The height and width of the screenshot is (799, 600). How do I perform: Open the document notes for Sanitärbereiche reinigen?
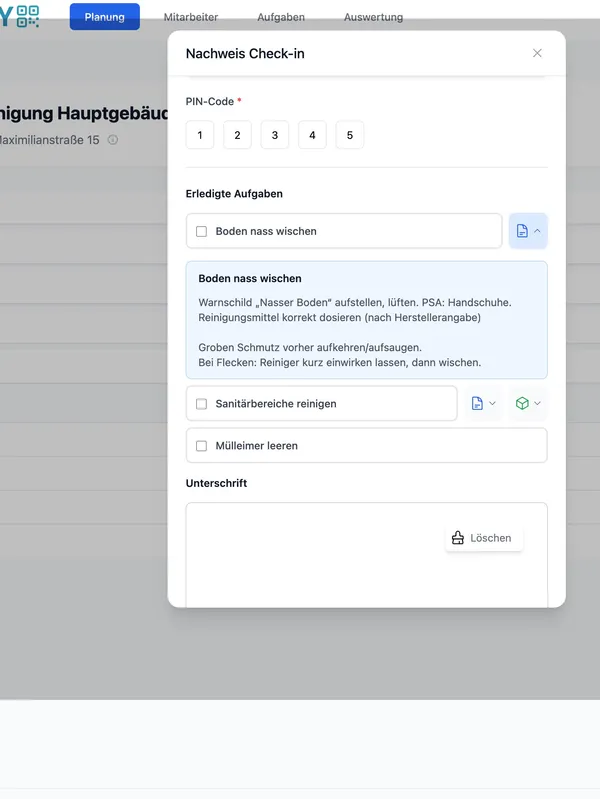[477, 404]
